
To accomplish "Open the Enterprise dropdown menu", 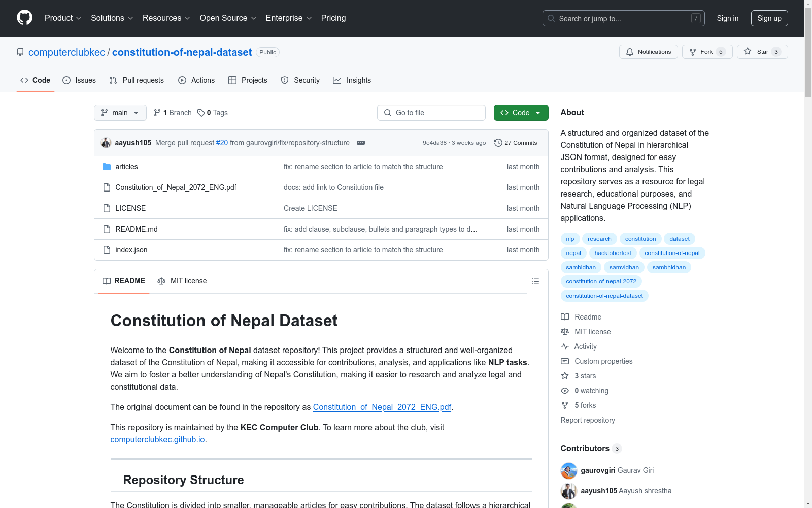I will point(289,18).
